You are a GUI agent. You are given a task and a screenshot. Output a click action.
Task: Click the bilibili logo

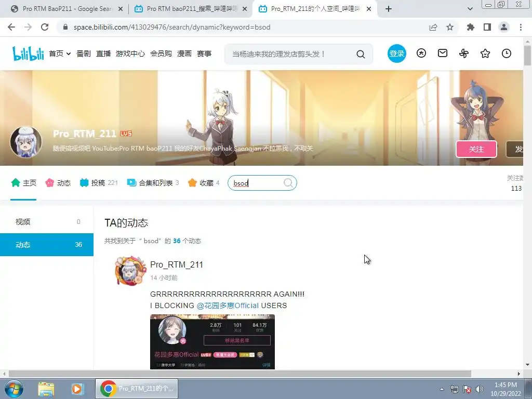(x=28, y=54)
